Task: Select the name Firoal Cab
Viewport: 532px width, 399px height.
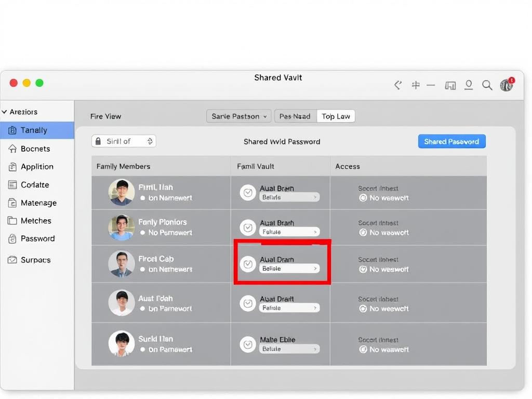Action: pos(156,259)
